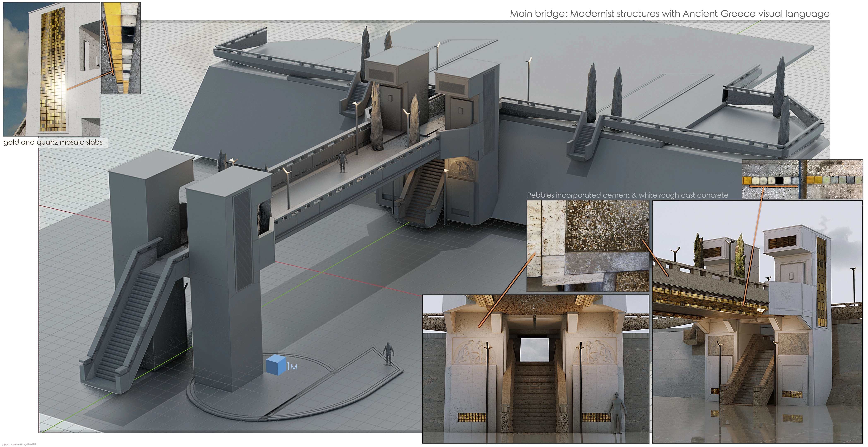Open the gold mosaic tower thumbnail
Viewport: 868px width, 447px height.
click(x=51, y=69)
